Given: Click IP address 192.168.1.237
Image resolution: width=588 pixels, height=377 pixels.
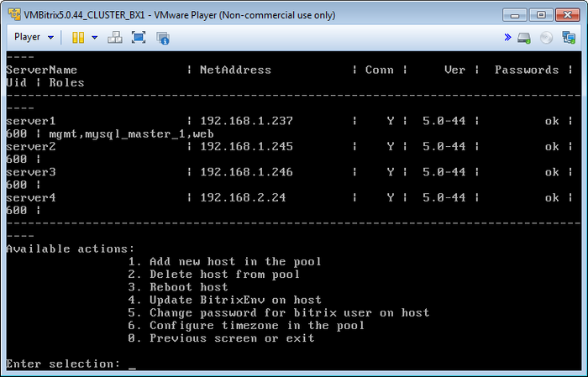Looking at the screenshot, I should (246, 121).
